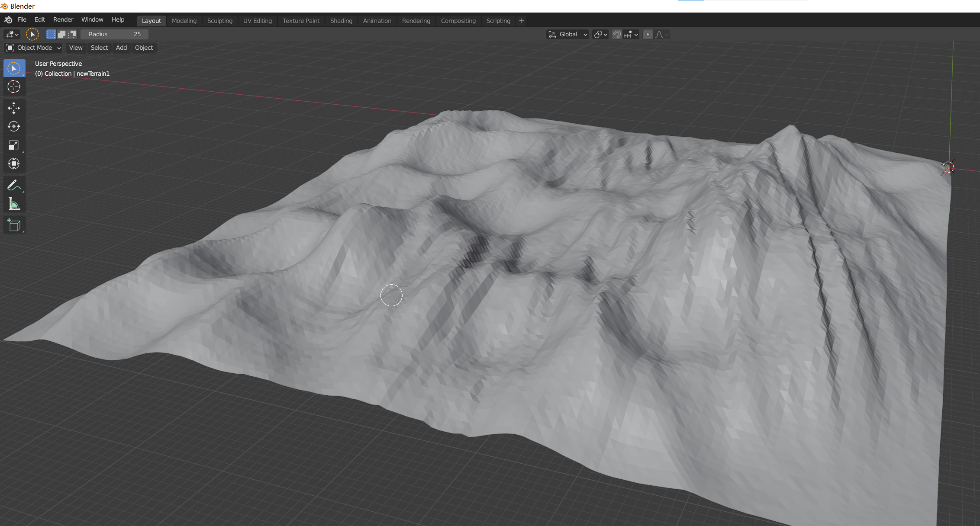The image size is (980, 526).
Task: Select the Move tool in the toolbar
Action: [14, 108]
